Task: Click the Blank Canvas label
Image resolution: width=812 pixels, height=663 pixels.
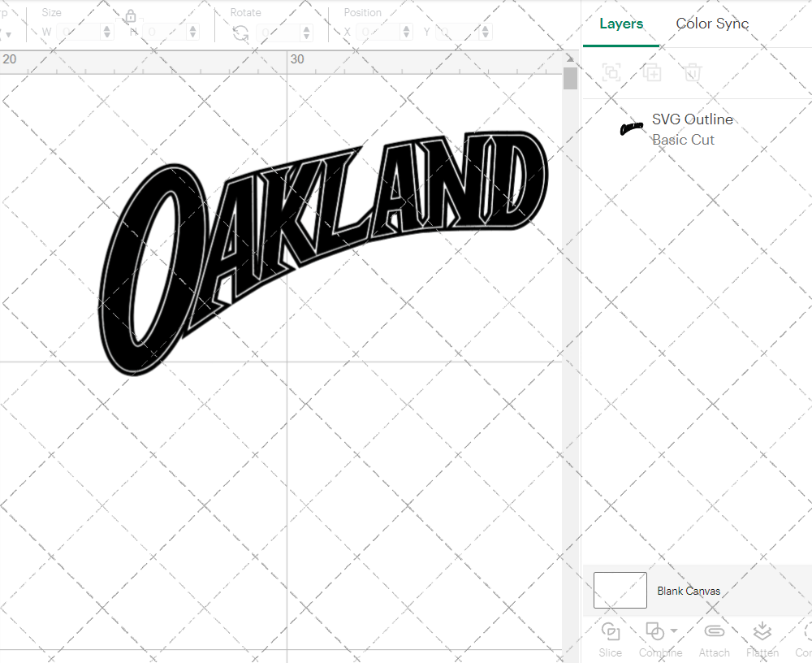Action: click(689, 591)
